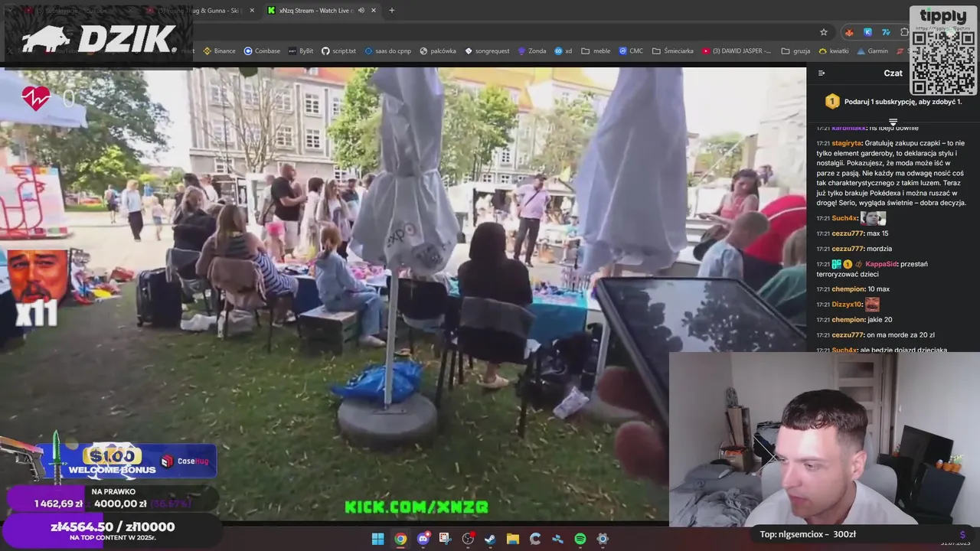Open the DAWID JASPER YouTube bookmark
Image resolution: width=980 pixels, height=551 pixels.
click(737, 51)
